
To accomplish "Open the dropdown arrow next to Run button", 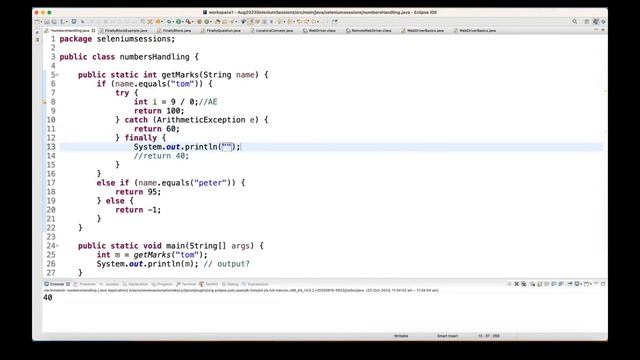I will coord(182,22).
